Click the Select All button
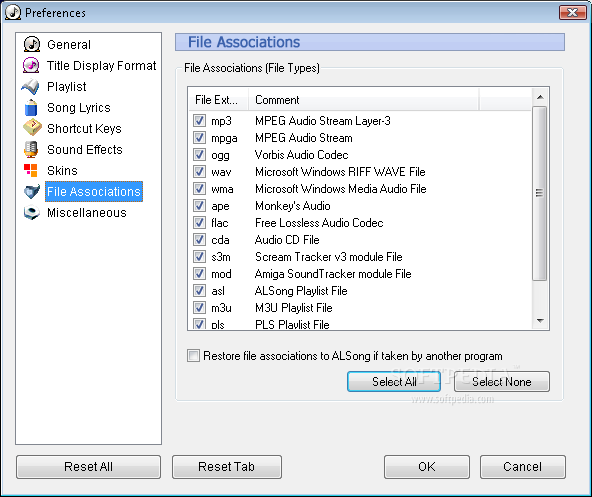This screenshot has width=592, height=497. pyautogui.click(x=394, y=382)
